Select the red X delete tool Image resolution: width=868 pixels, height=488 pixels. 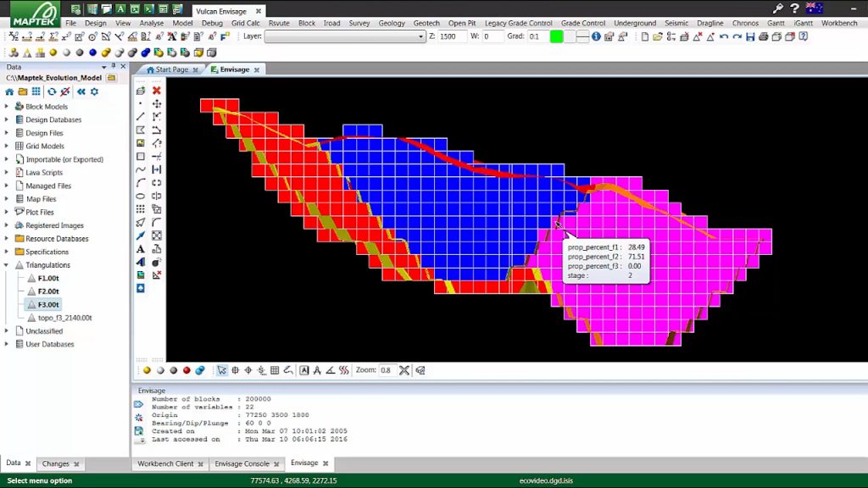[157, 90]
